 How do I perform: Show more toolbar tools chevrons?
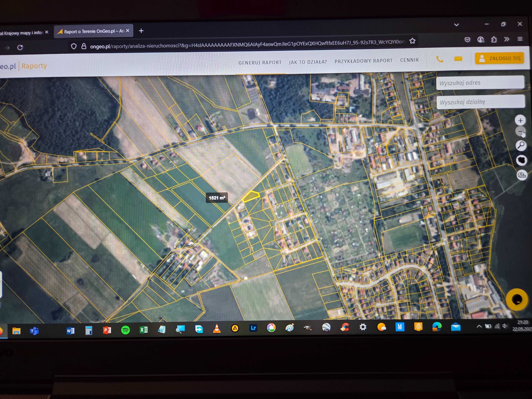(x=506, y=39)
